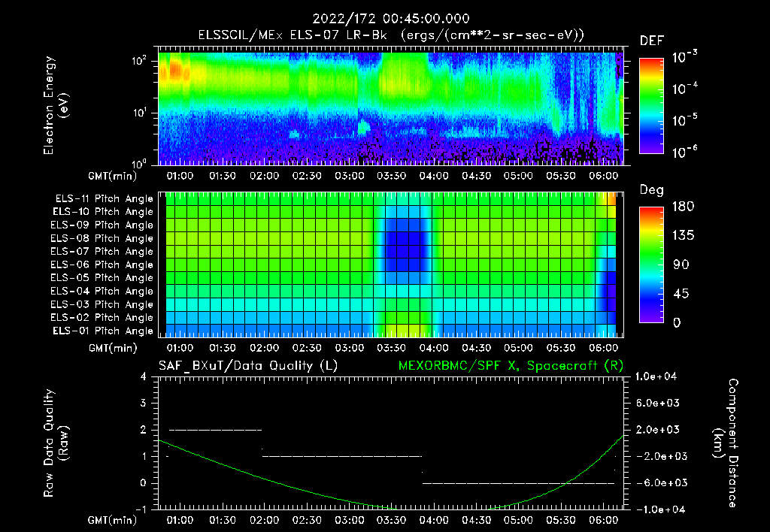770x532 pixels.
Task: Click the -1.0e+04 distance axis tick
Action: click(660, 509)
